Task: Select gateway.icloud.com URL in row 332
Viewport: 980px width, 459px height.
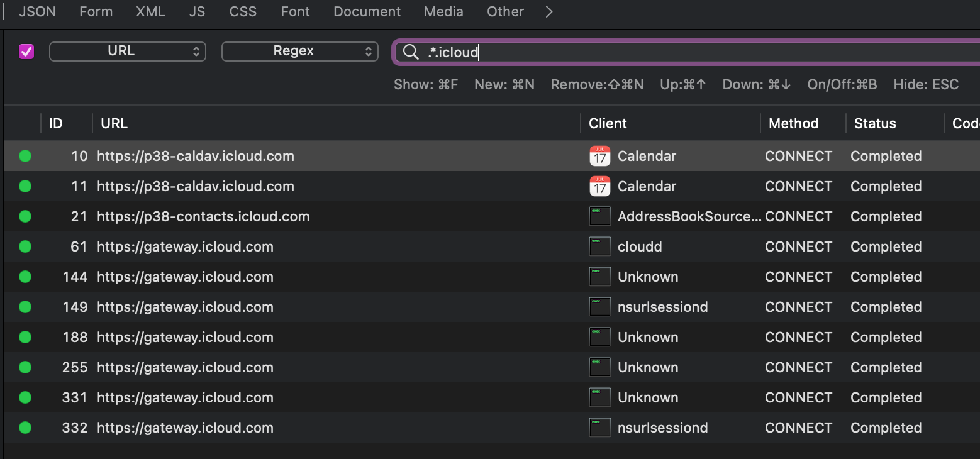Action: coord(185,428)
